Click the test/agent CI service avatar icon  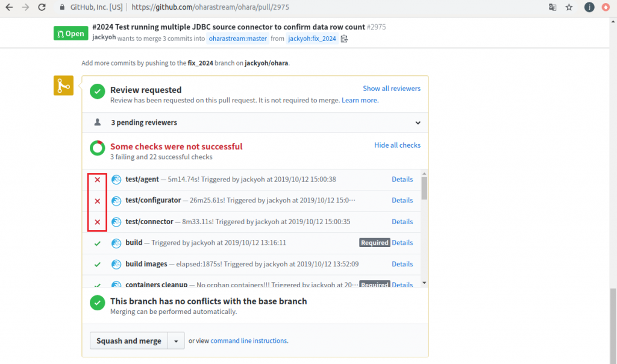pyautogui.click(x=116, y=179)
